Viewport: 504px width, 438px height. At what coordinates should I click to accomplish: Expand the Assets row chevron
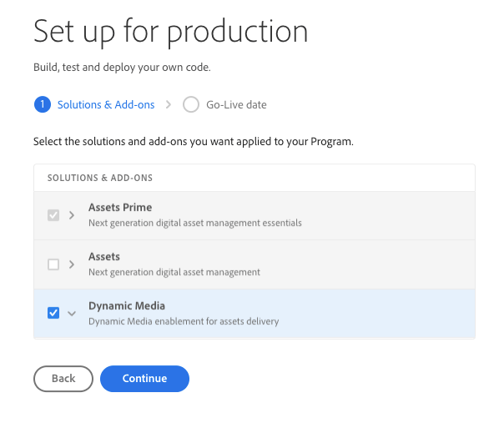pos(72,264)
